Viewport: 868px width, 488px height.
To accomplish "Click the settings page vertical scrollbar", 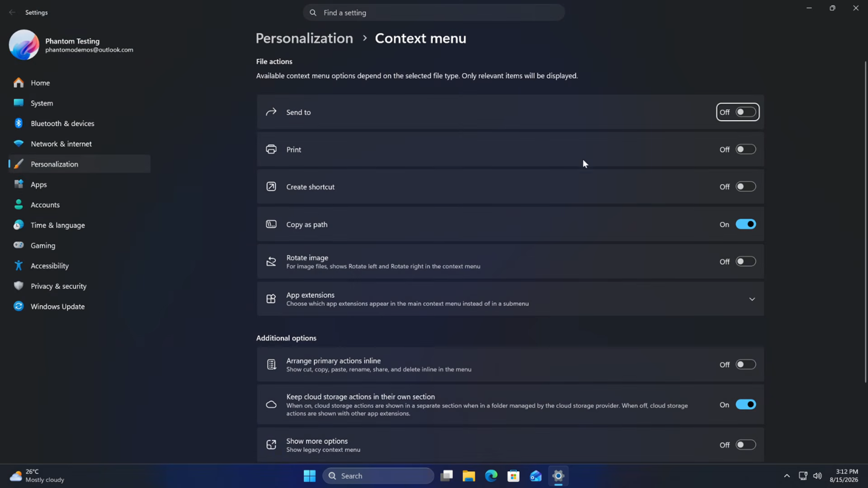I will (x=866, y=221).
